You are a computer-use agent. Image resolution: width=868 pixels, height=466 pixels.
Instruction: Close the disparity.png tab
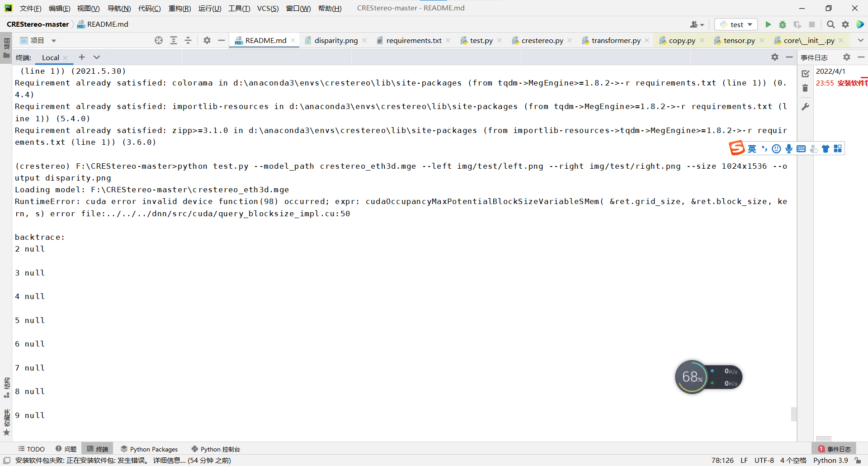pyautogui.click(x=364, y=40)
